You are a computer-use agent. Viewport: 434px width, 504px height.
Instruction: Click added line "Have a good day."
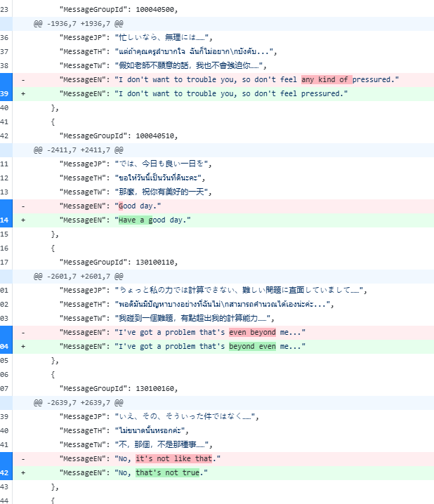pos(223,220)
